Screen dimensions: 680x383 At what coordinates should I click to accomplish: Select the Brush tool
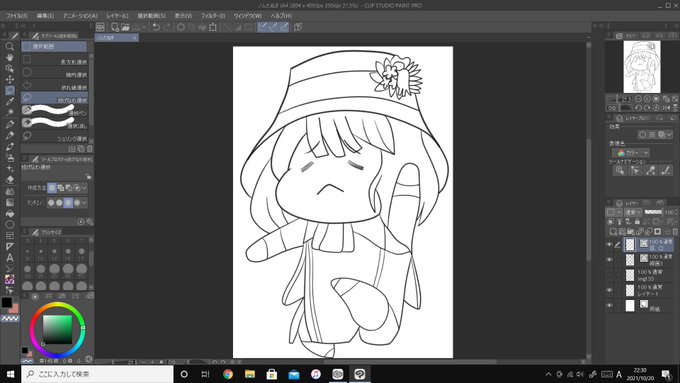point(10,147)
